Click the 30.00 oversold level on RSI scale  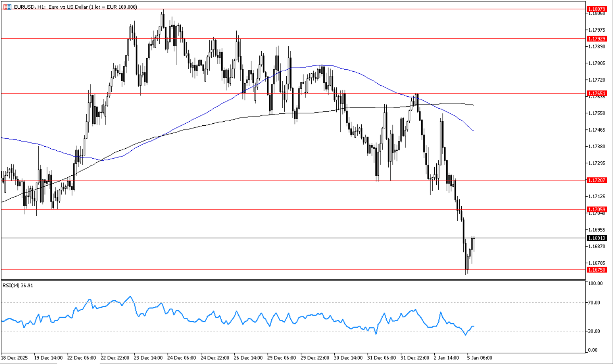coord(595,332)
